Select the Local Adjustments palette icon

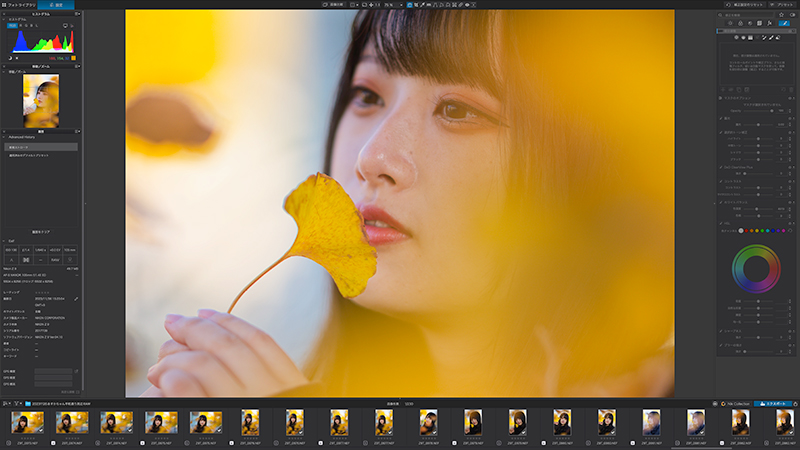[784, 23]
